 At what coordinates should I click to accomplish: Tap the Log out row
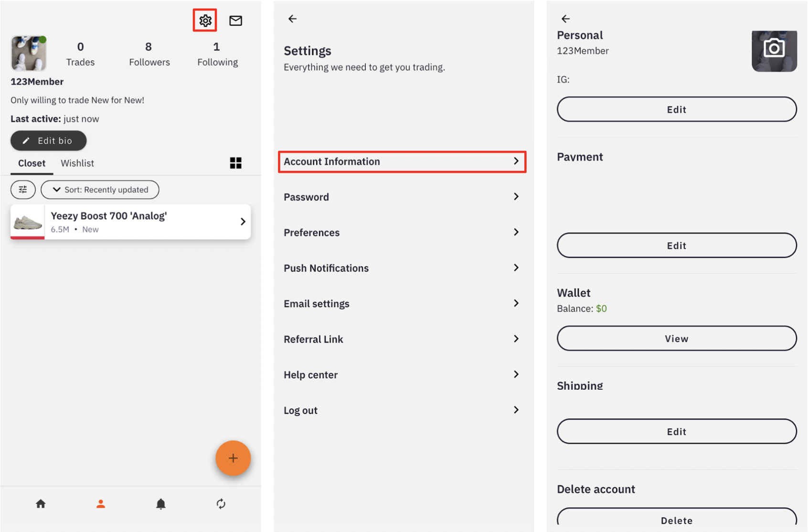pyautogui.click(x=402, y=410)
